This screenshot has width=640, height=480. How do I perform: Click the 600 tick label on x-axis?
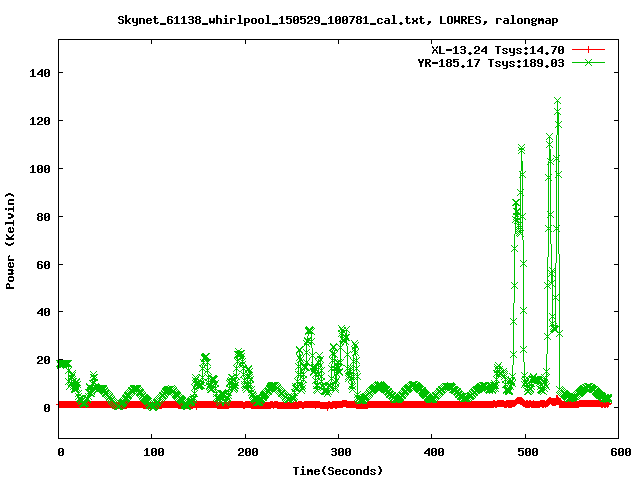(619, 452)
